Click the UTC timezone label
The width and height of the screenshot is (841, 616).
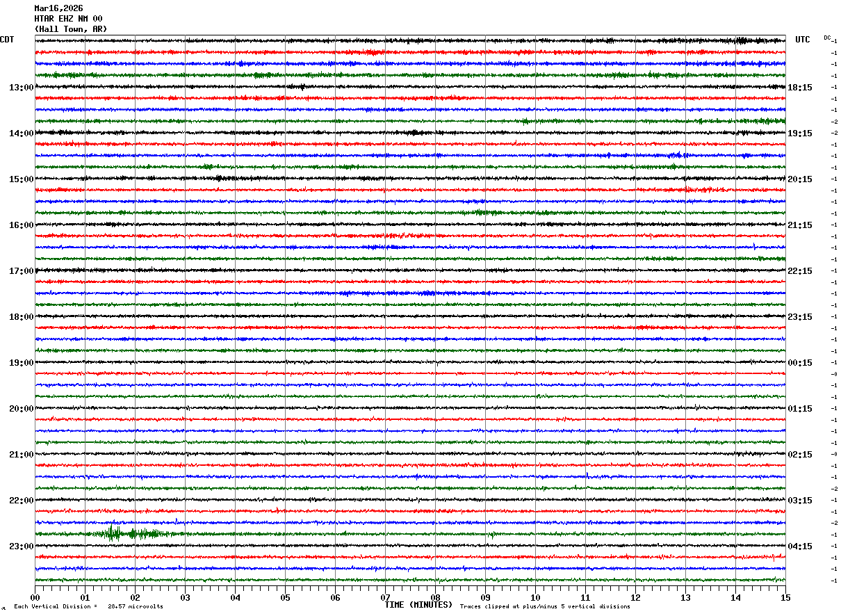(803, 40)
